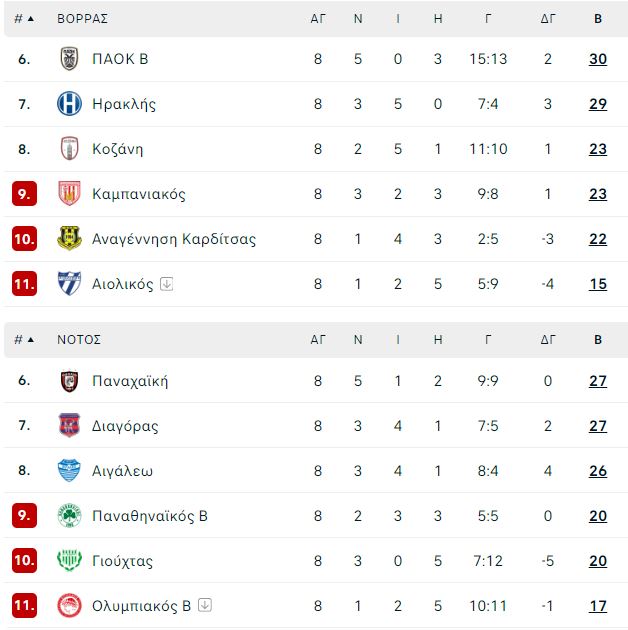The image size is (628, 630).
Task: Click the Αιολικός team name
Action: point(123,284)
